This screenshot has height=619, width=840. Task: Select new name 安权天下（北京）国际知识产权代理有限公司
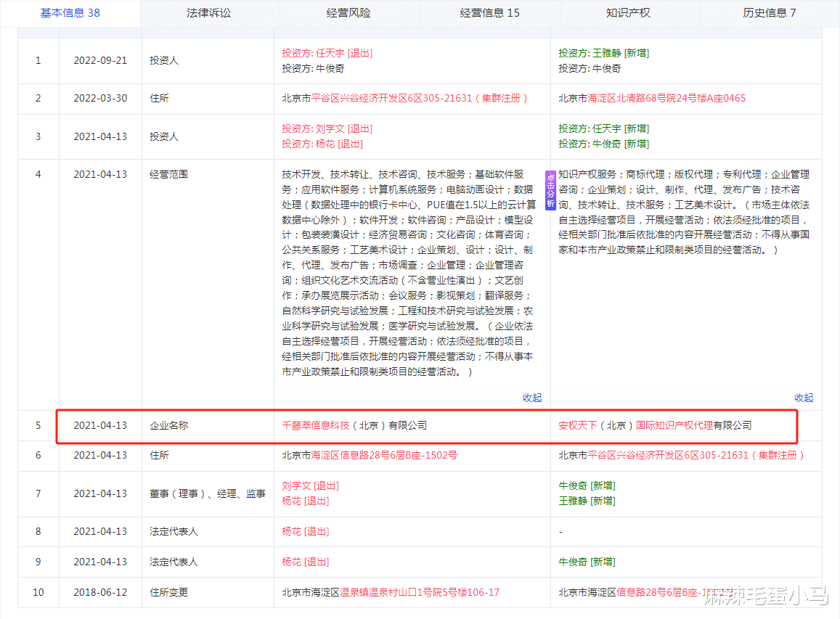point(655,425)
